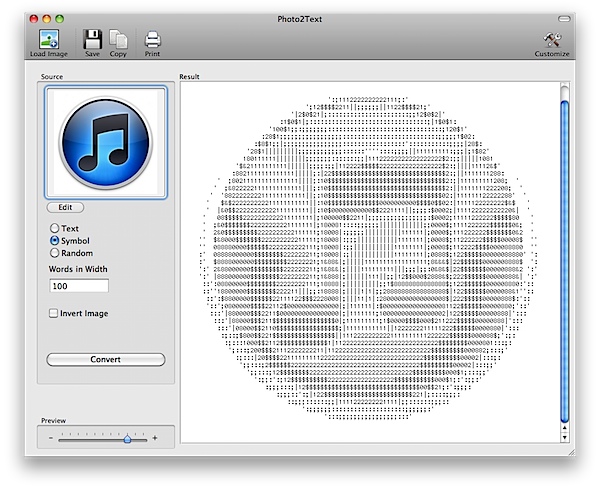Click the toolbar toggle pill button in the title bar
600x490 pixels.
[564, 19]
